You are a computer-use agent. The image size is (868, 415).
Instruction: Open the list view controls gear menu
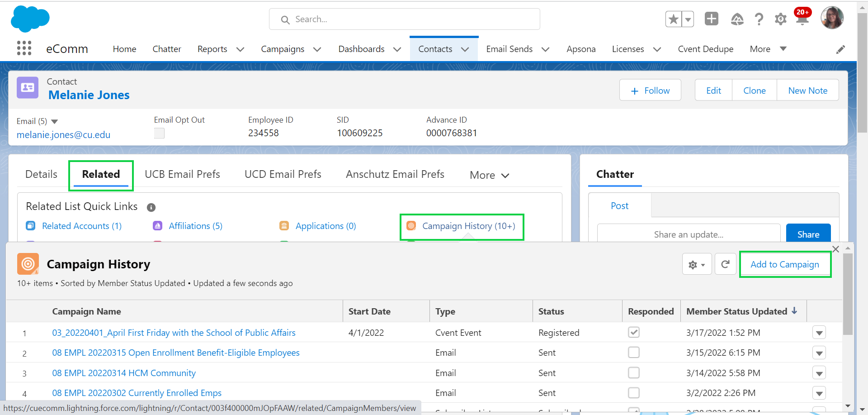[x=697, y=264]
